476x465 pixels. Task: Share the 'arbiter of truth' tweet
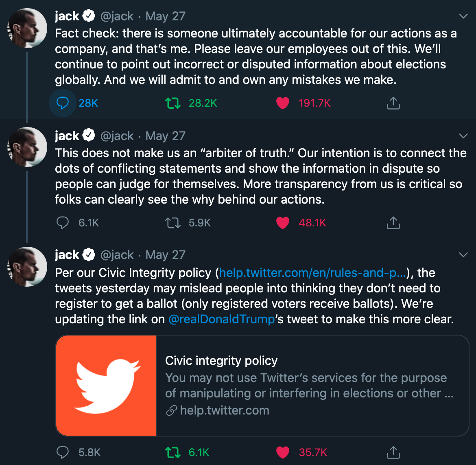pos(393,223)
